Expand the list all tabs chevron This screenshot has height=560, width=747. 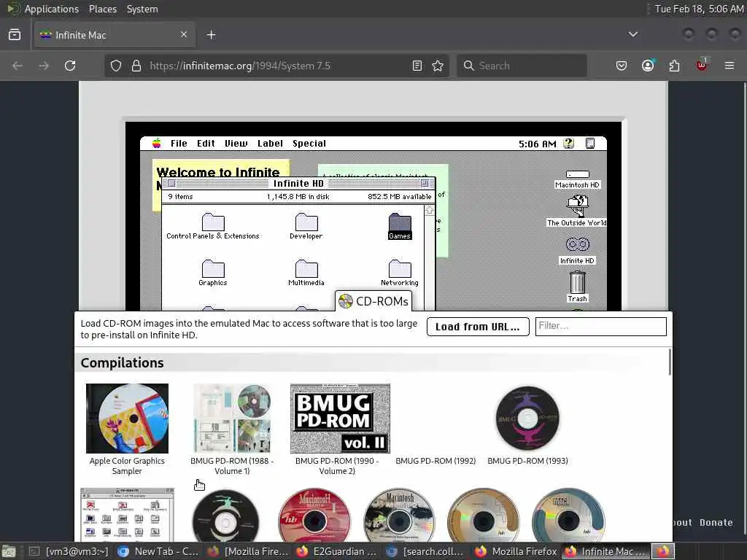(632, 34)
